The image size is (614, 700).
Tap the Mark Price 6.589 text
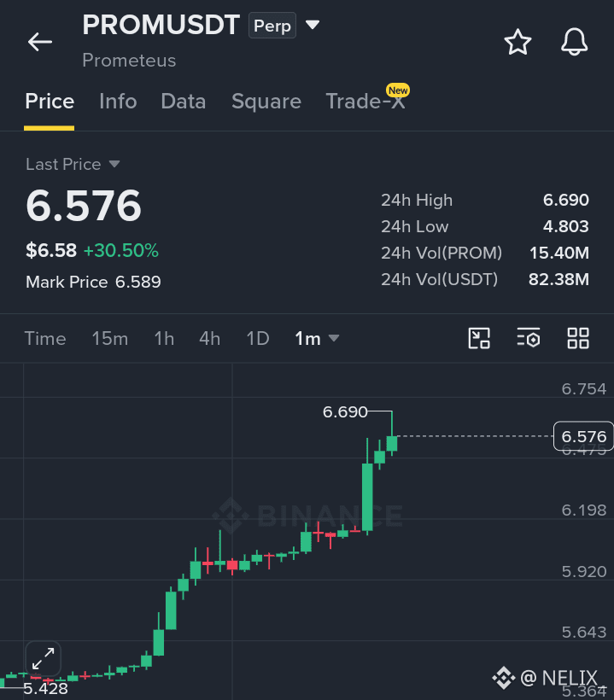tap(93, 283)
